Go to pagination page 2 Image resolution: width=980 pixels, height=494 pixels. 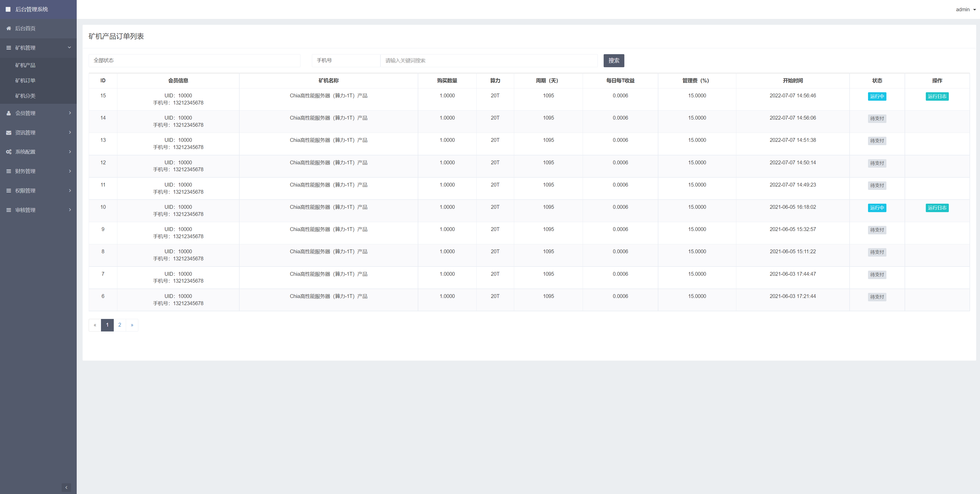119,325
